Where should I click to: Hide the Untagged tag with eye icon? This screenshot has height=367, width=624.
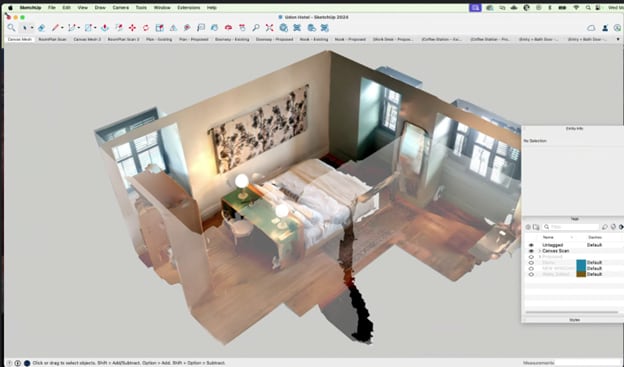(531, 245)
